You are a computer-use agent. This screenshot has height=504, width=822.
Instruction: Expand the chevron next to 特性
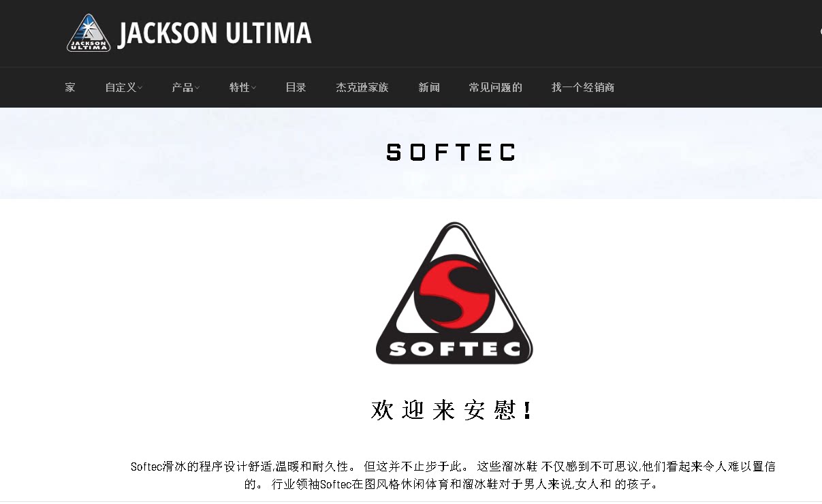tap(254, 88)
